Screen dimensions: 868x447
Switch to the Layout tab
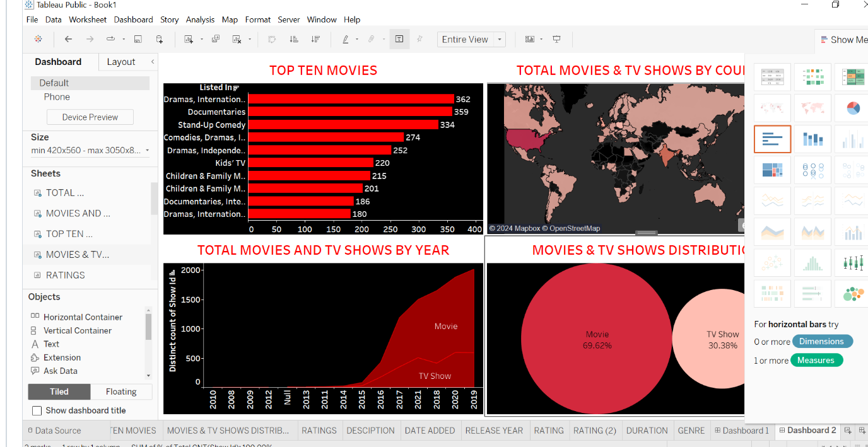pyautogui.click(x=121, y=62)
